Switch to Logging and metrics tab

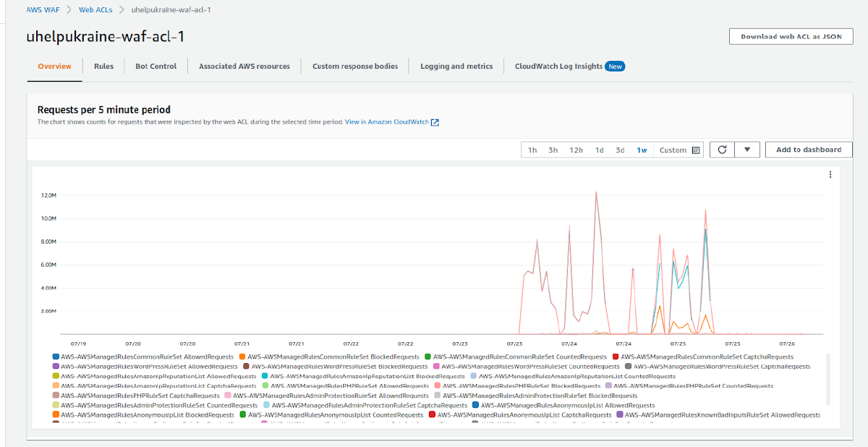point(456,66)
